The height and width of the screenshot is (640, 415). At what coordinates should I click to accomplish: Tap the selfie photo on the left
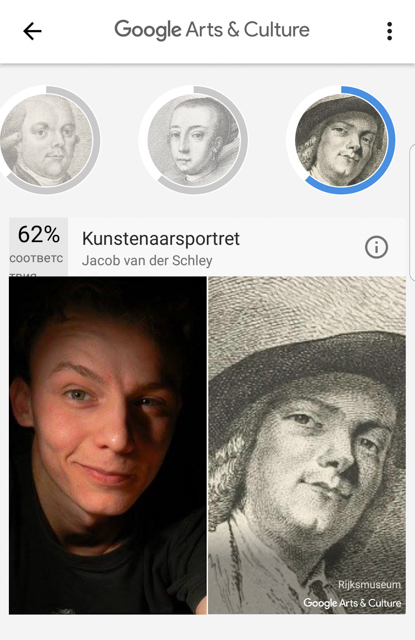coord(108,445)
